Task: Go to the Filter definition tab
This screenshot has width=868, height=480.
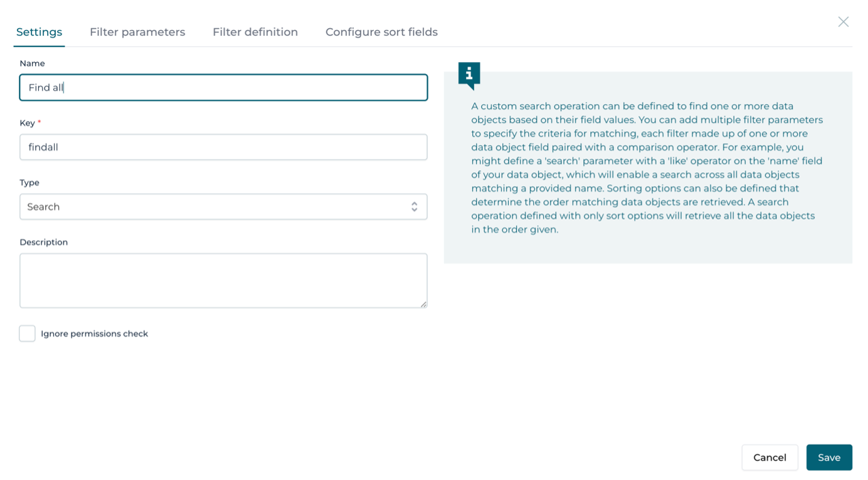Action: pyautogui.click(x=255, y=32)
